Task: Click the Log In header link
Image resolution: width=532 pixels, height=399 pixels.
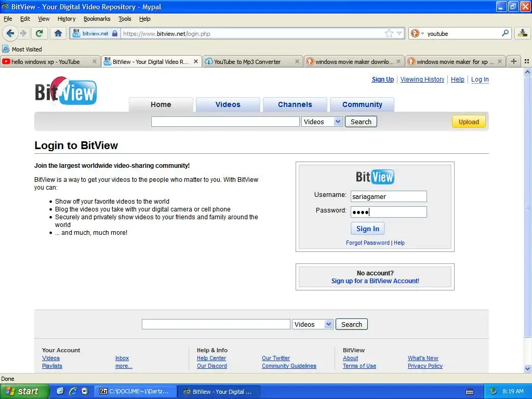Action: tap(480, 79)
